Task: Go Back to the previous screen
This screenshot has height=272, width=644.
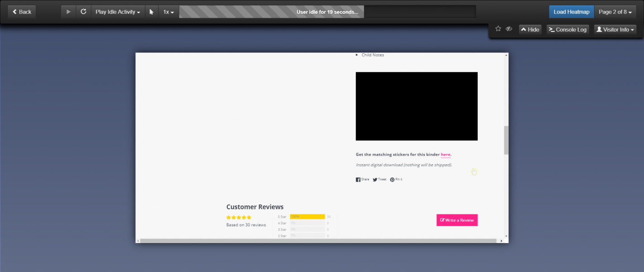Action: [x=22, y=12]
